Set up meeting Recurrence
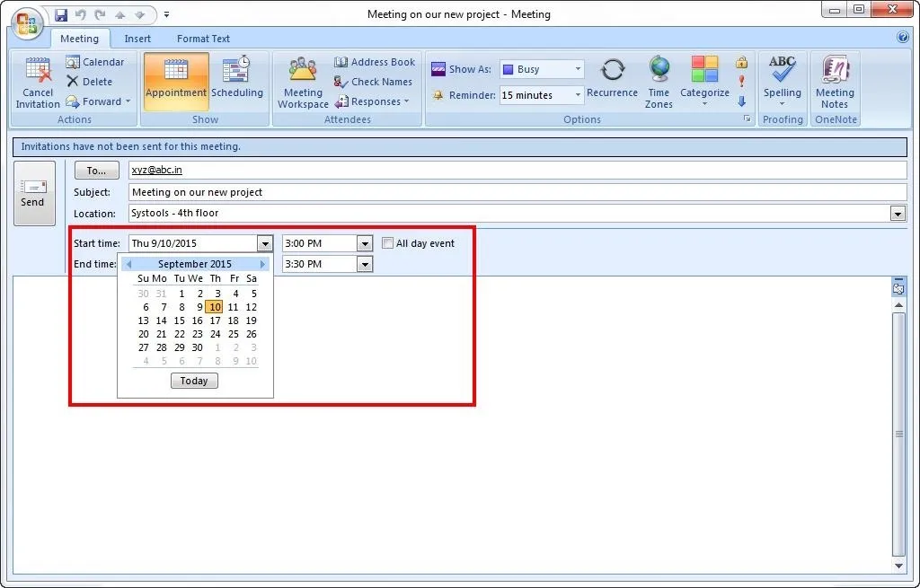920x588 pixels. pyautogui.click(x=612, y=78)
